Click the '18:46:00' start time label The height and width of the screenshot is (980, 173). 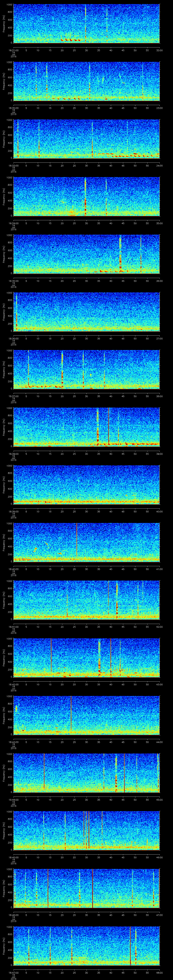[13, 915]
